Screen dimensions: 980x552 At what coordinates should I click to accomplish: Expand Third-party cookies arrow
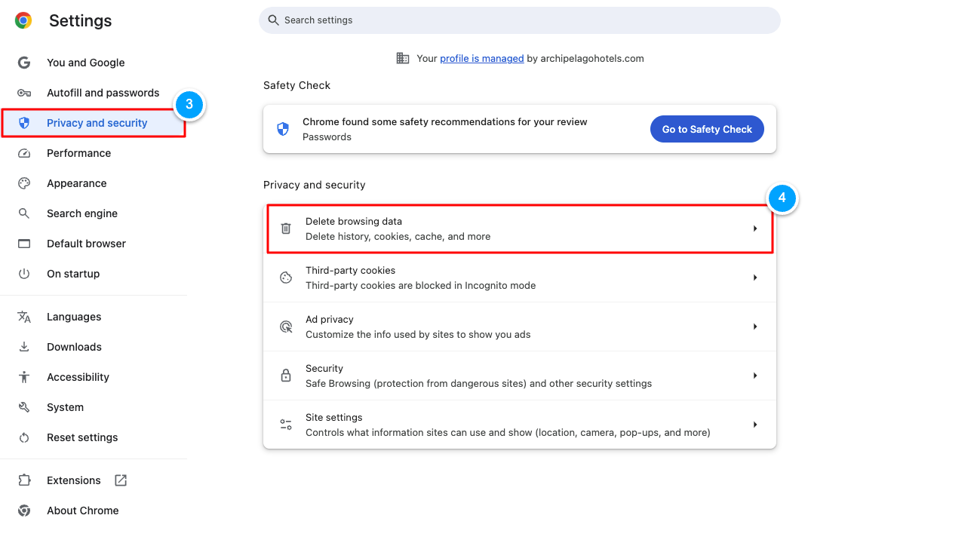click(755, 278)
